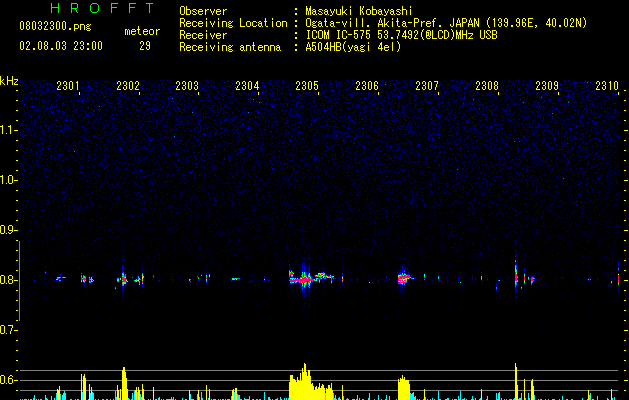The width and height of the screenshot is (629, 400).
Task: Click the ICOM IC-575 receiver description
Action: pos(401,35)
